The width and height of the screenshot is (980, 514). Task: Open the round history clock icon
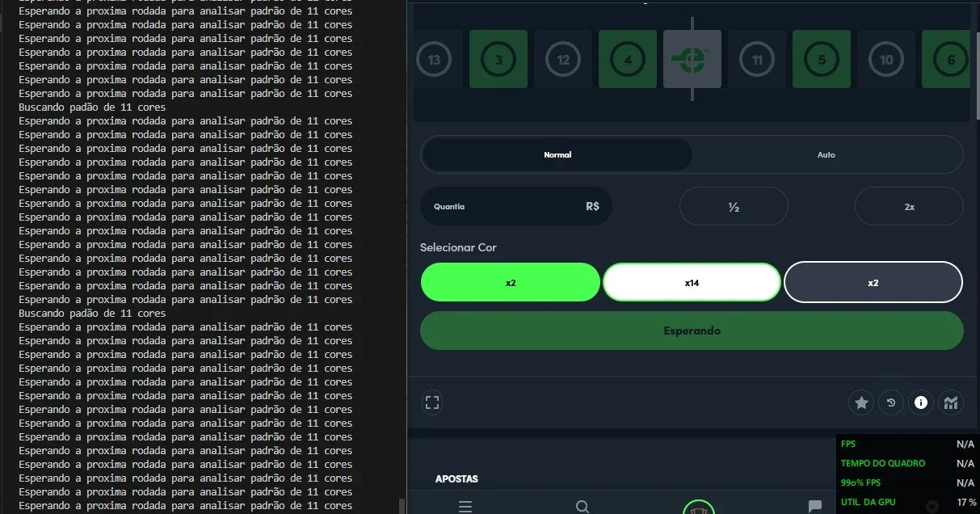[891, 402]
